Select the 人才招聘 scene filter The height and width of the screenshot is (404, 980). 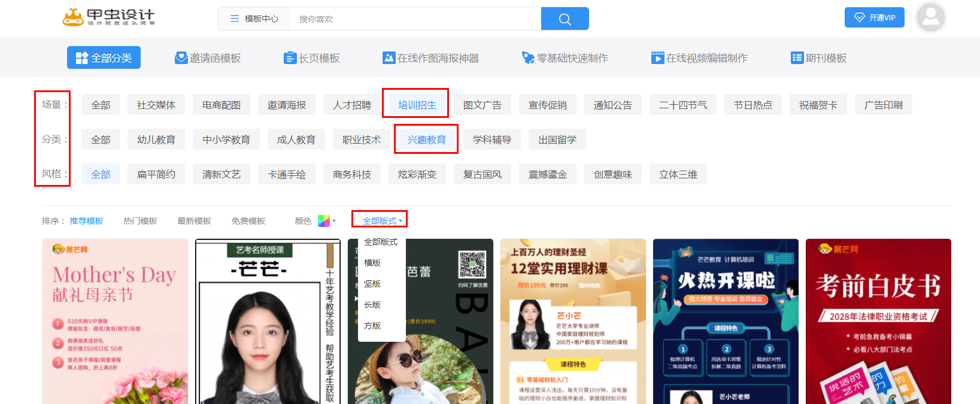tap(352, 105)
